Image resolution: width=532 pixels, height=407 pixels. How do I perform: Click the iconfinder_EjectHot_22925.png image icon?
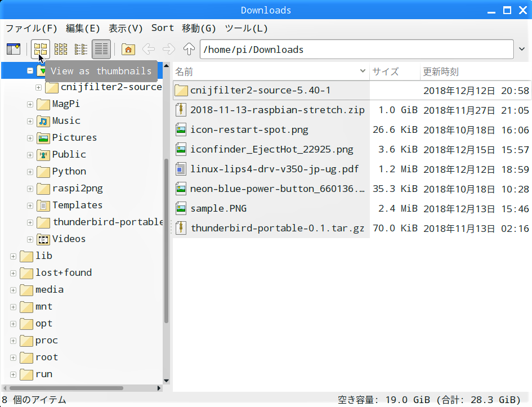point(181,149)
